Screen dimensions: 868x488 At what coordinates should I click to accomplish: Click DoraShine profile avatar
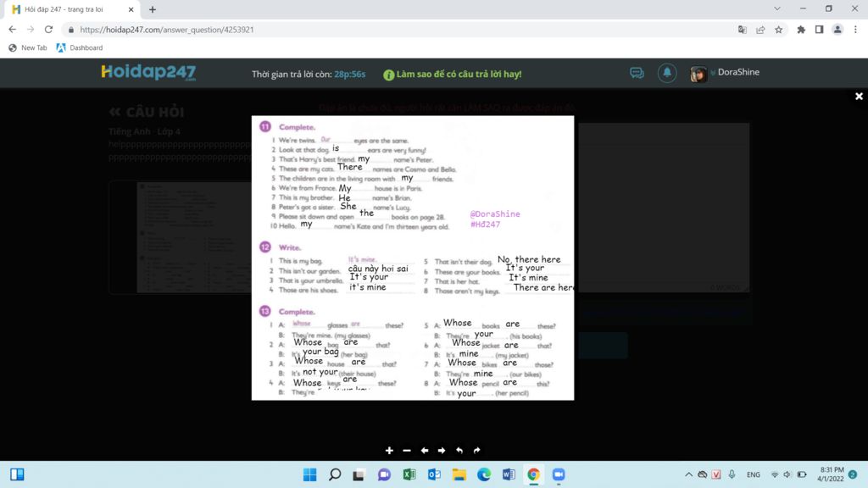pos(698,74)
